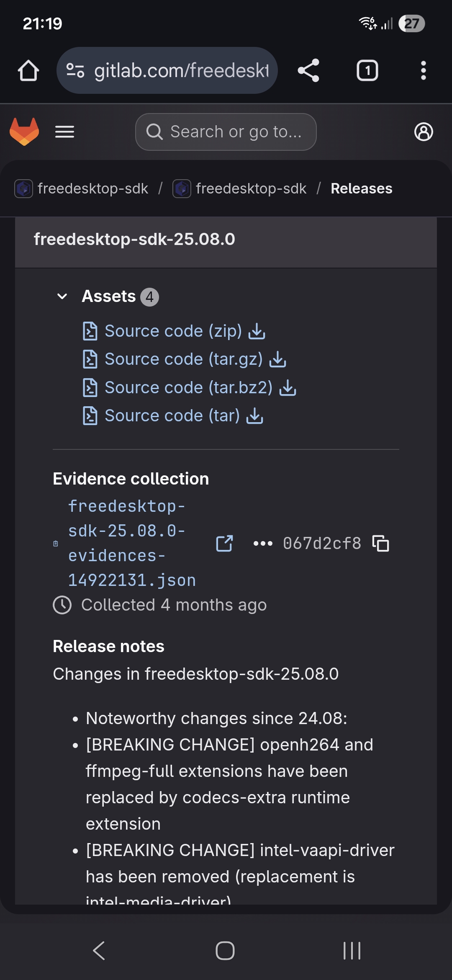The width and height of the screenshot is (452, 980).
Task: Tap the share icon in browser toolbar
Action: tap(308, 70)
